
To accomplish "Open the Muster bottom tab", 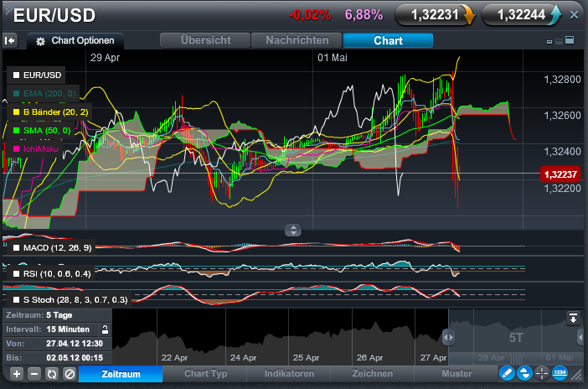I will [456, 374].
